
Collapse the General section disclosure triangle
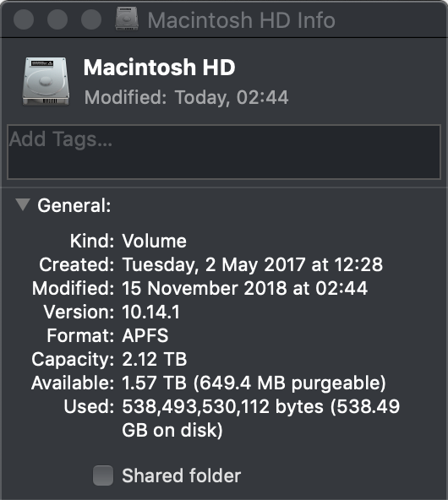click(23, 204)
